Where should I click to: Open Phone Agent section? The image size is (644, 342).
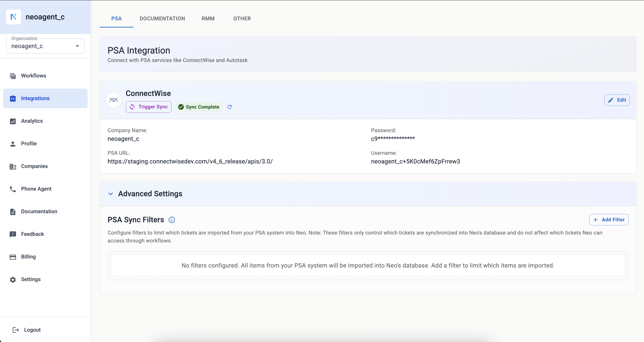point(45,189)
